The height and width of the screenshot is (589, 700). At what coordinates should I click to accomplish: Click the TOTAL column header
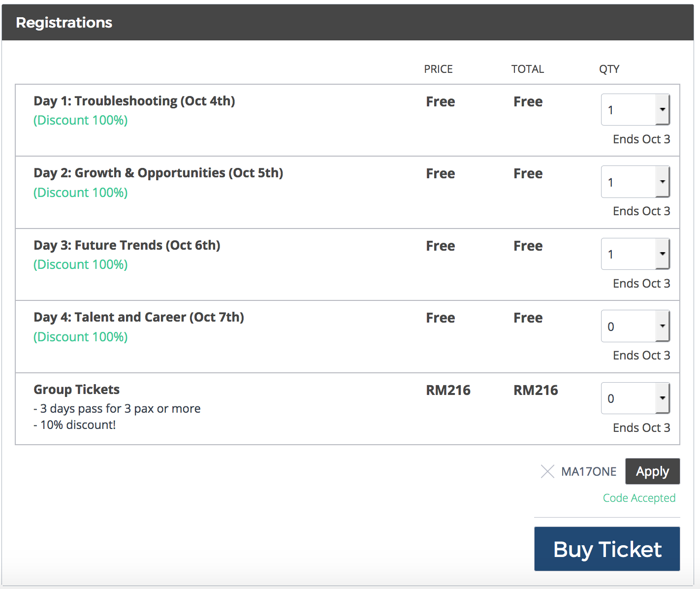(527, 69)
